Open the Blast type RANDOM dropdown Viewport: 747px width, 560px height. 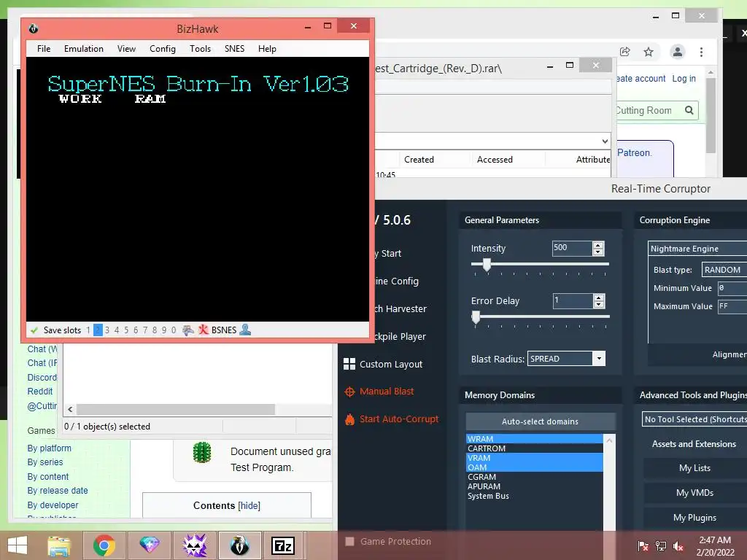(724, 270)
